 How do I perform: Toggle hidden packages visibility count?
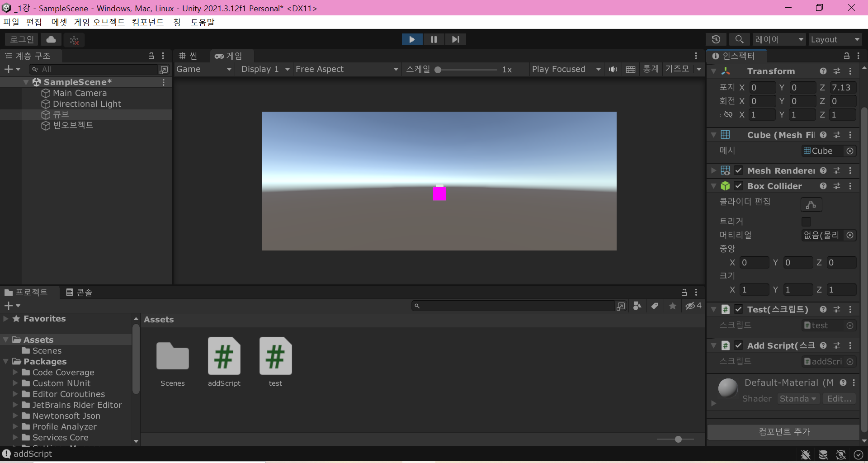coord(693,306)
